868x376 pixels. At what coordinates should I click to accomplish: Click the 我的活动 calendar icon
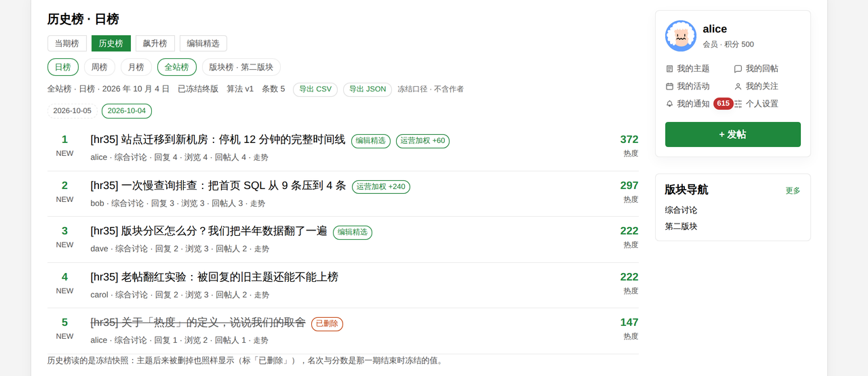coord(670,86)
